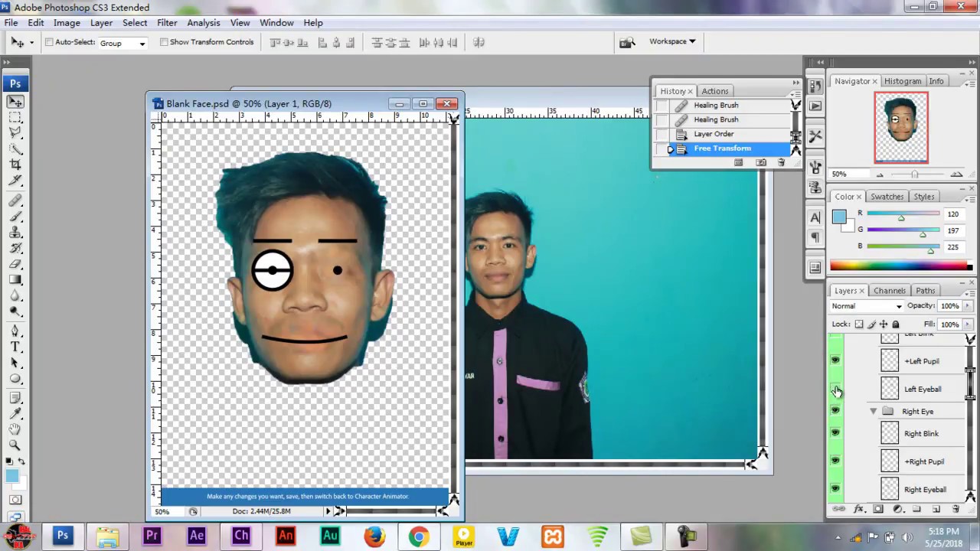Select the Gradient tool
Viewport: 980px width, 551px height.
click(15, 279)
